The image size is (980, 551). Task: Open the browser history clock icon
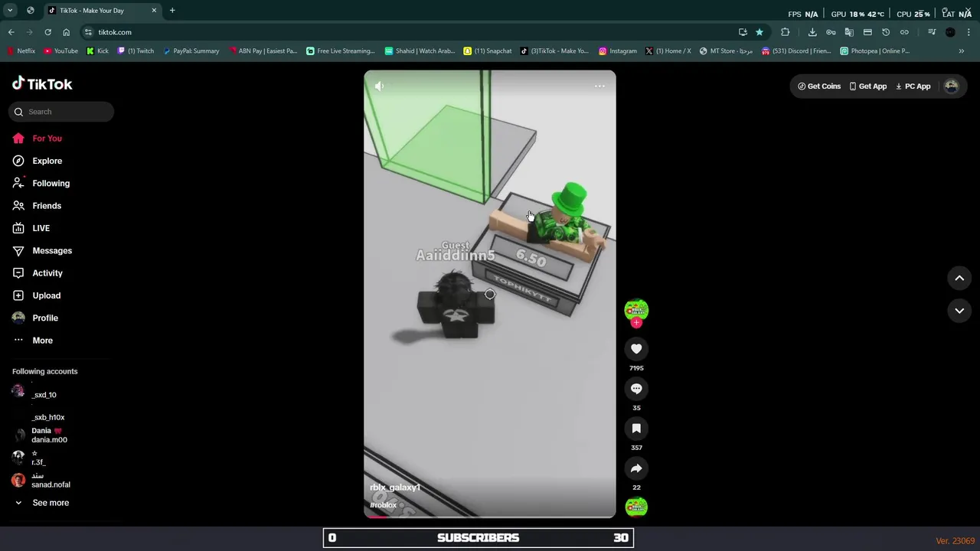click(886, 32)
